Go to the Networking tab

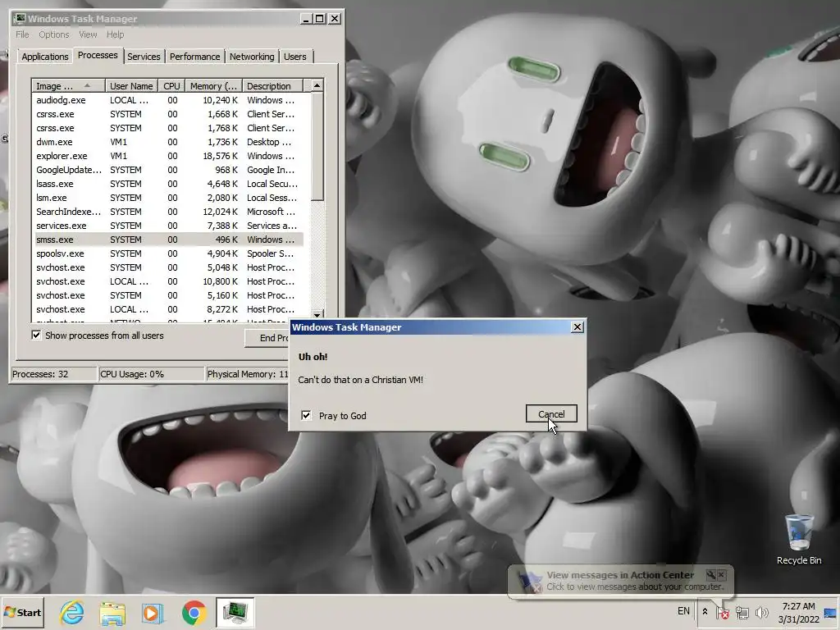pos(252,57)
